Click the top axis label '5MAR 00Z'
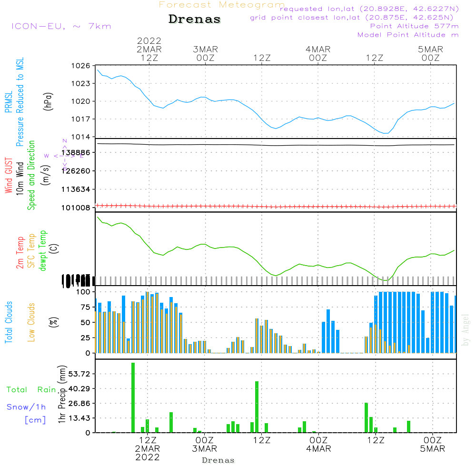This screenshot has height=476, width=476. pyautogui.click(x=430, y=53)
